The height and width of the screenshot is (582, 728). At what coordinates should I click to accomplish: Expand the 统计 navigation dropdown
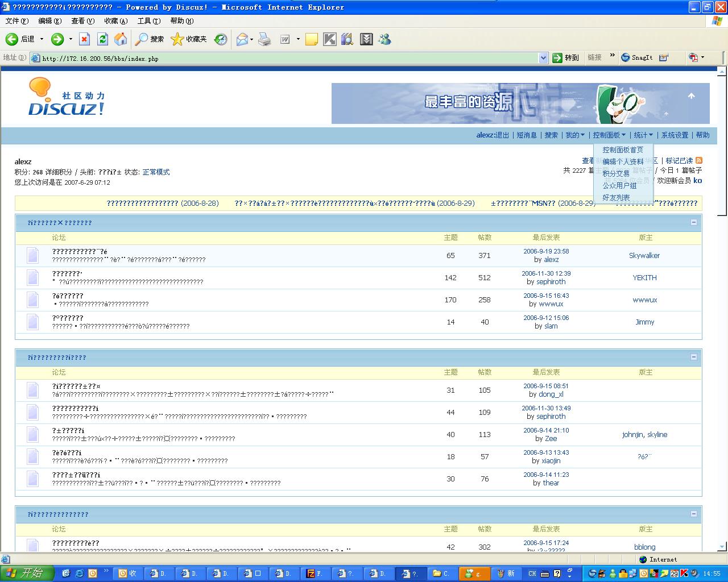pyautogui.click(x=643, y=135)
